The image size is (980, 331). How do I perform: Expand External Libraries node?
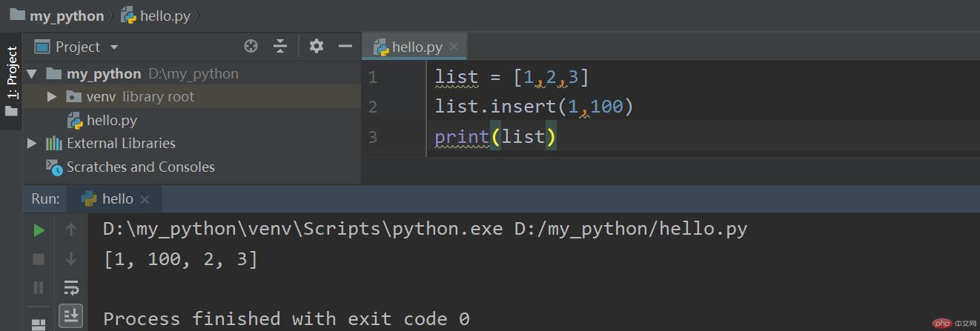31,144
